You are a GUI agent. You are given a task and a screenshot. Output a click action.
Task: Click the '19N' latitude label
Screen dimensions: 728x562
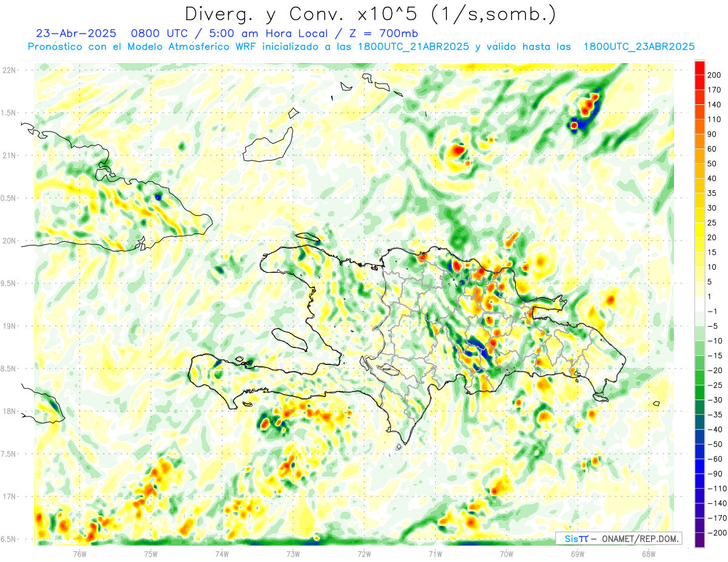[8, 326]
